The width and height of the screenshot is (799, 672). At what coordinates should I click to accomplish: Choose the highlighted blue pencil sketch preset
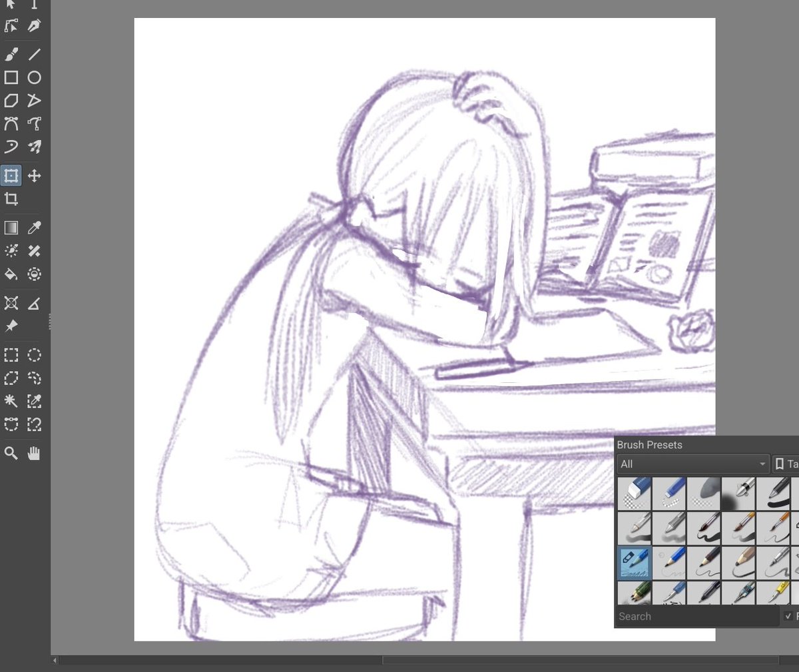[x=635, y=563]
